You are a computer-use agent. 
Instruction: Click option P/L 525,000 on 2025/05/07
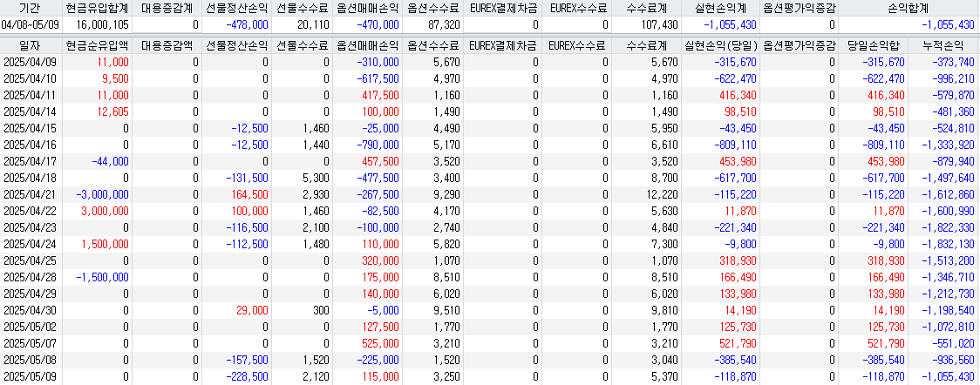click(381, 343)
